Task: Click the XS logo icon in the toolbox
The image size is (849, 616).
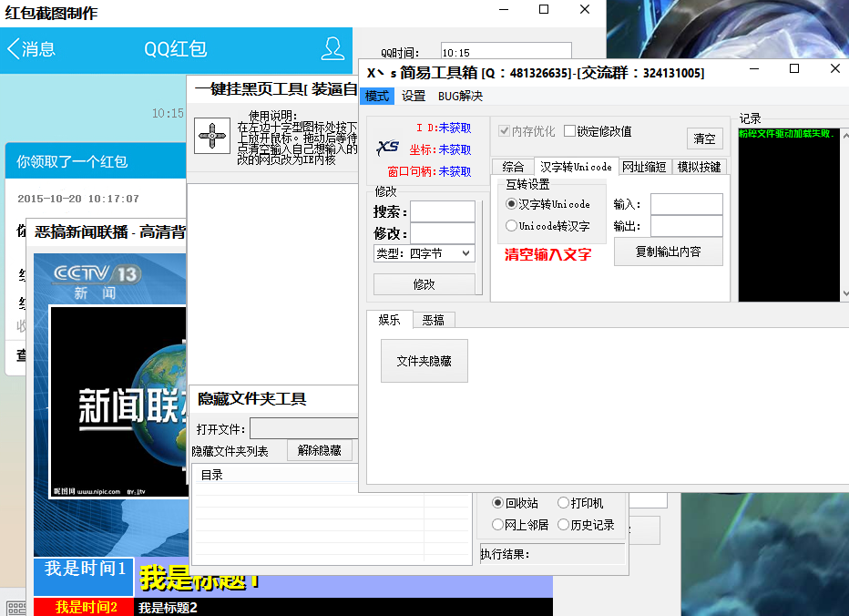Action: 388,148
